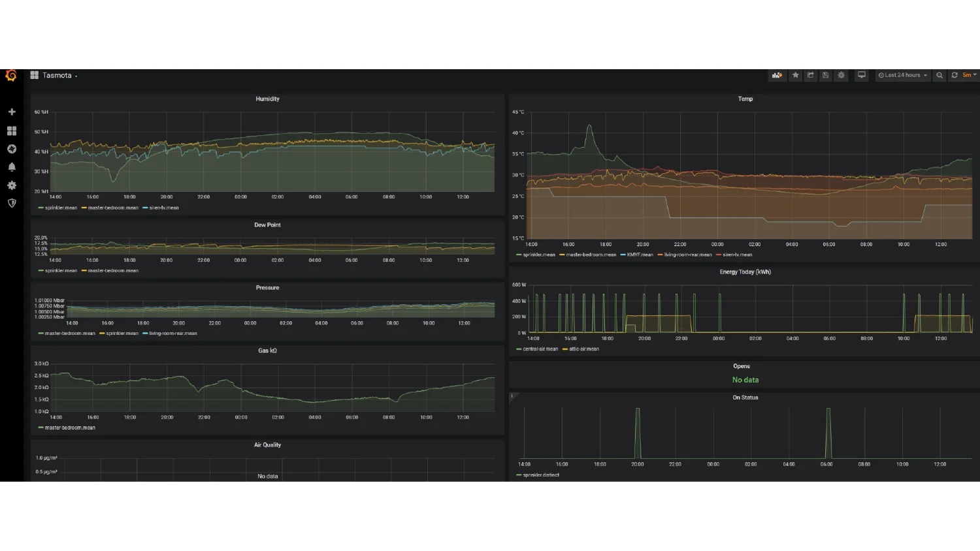Open the Configuration gear in left sidebar
Viewport: 980px width, 551px height.
(x=12, y=185)
